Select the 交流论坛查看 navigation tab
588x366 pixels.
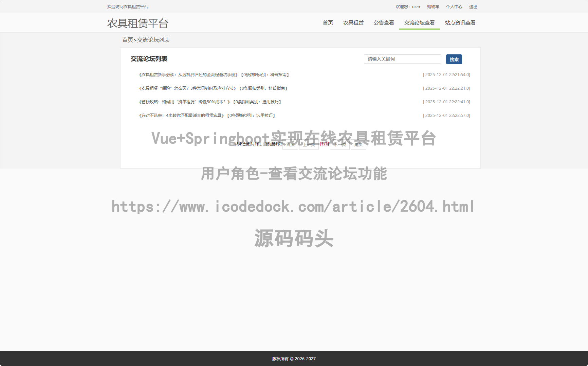click(419, 23)
